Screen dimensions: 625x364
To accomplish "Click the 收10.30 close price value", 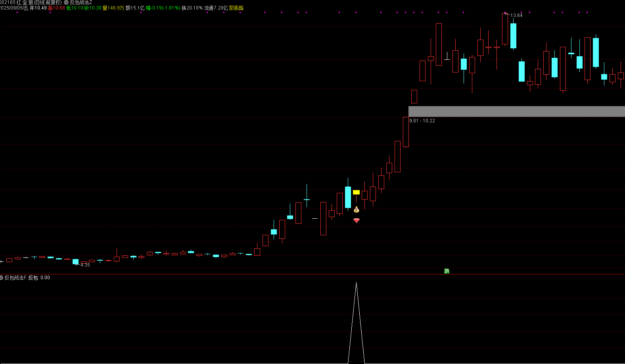I will (93, 8).
